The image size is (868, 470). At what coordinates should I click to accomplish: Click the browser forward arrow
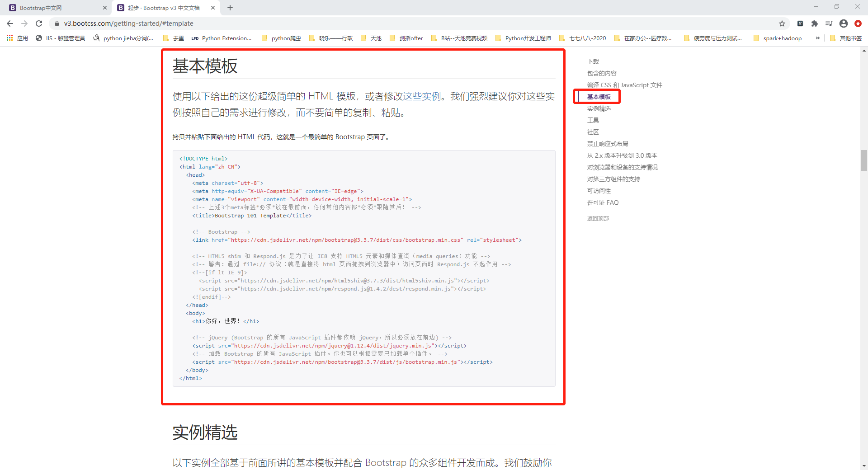24,23
